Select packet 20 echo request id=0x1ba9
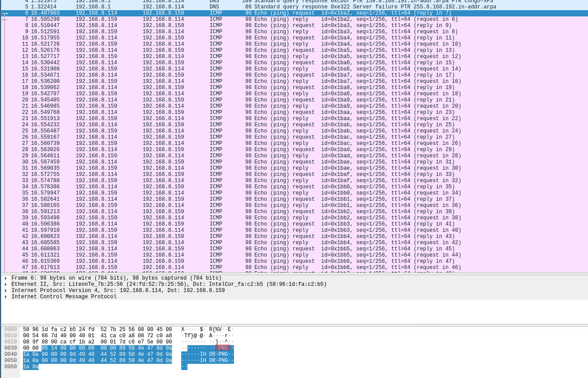 click(x=266, y=100)
